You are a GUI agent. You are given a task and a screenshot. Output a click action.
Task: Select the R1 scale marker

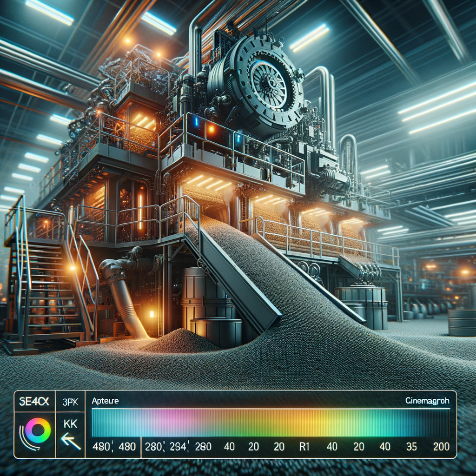tap(304, 447)
